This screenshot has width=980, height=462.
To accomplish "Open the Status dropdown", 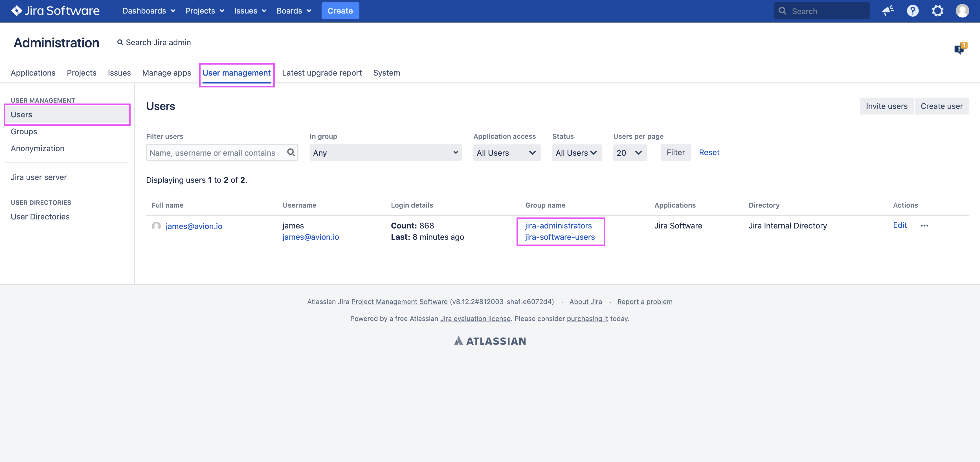I will [577, 153].
